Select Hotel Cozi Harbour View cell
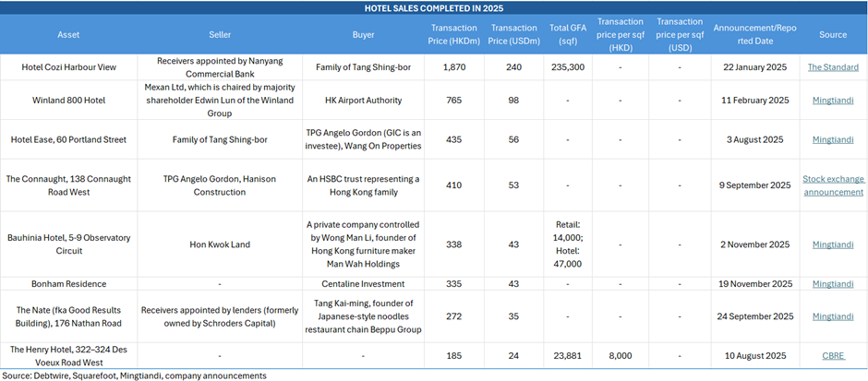This screenshot has height=381, width=868. pos(68,67)
